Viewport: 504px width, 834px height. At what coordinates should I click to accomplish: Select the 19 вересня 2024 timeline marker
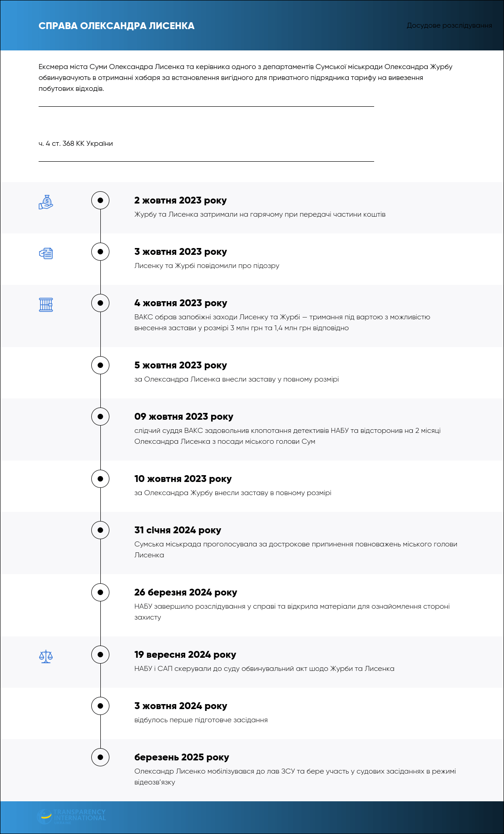point(100,655)
